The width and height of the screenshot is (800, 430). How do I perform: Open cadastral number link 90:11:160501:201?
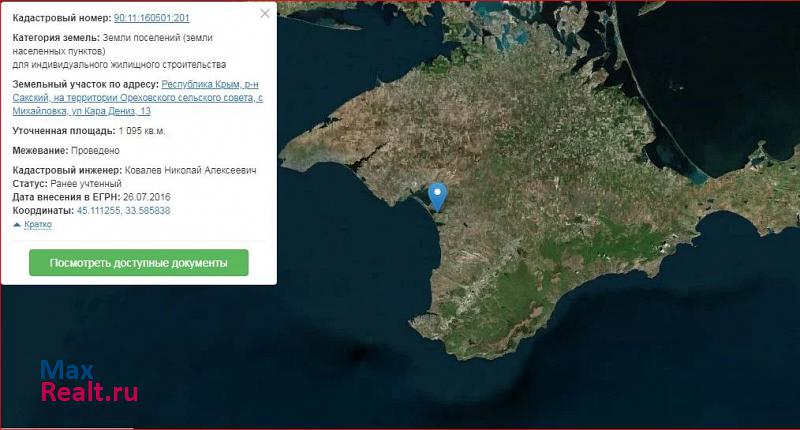click(151, 18)
